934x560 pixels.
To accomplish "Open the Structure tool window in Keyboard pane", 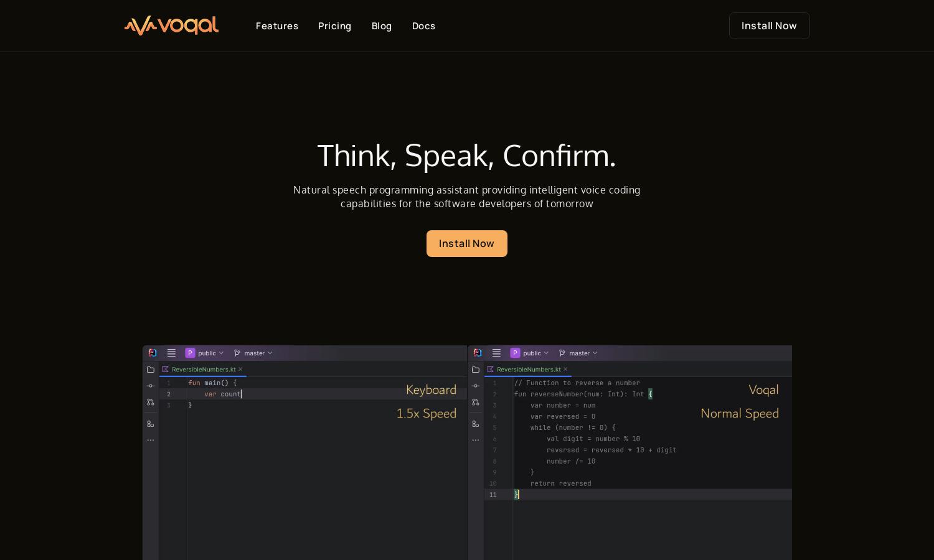I will coord(151,424).
